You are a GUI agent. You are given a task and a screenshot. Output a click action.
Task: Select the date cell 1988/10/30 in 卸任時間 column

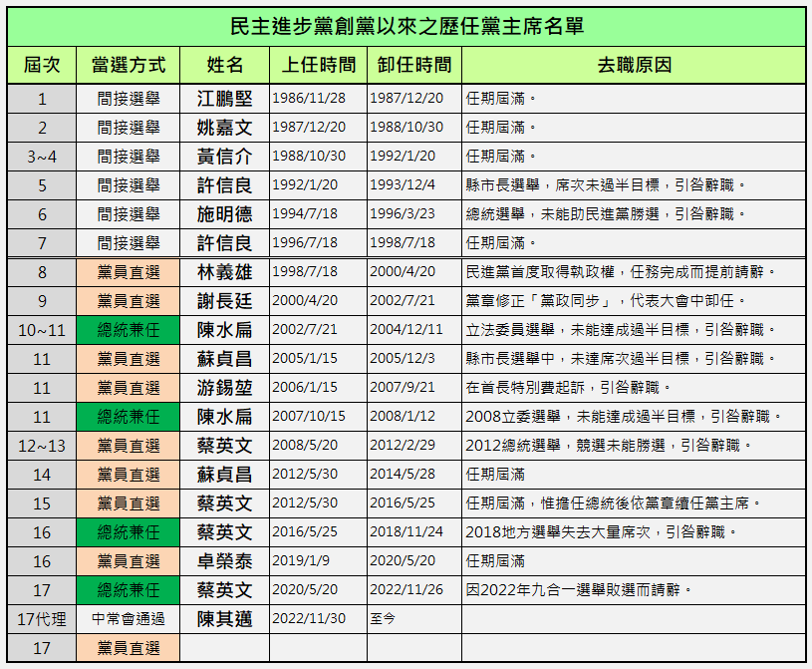pos(414,128)
